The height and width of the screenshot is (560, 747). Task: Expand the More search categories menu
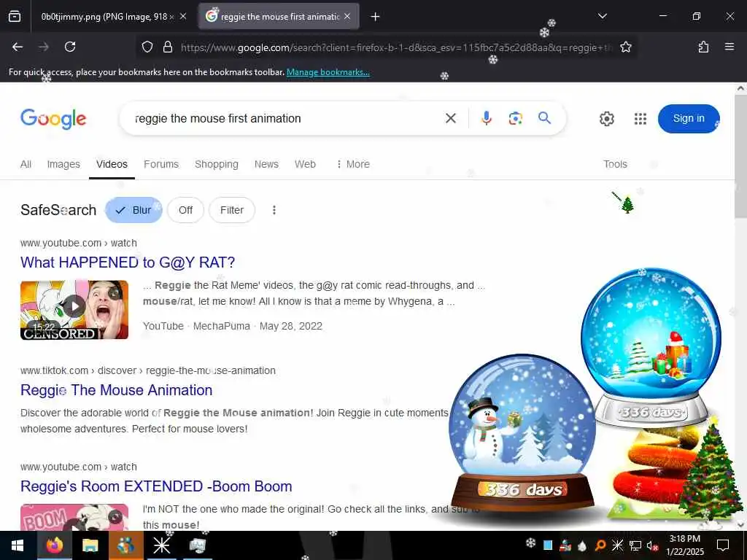tap(353, 164)
